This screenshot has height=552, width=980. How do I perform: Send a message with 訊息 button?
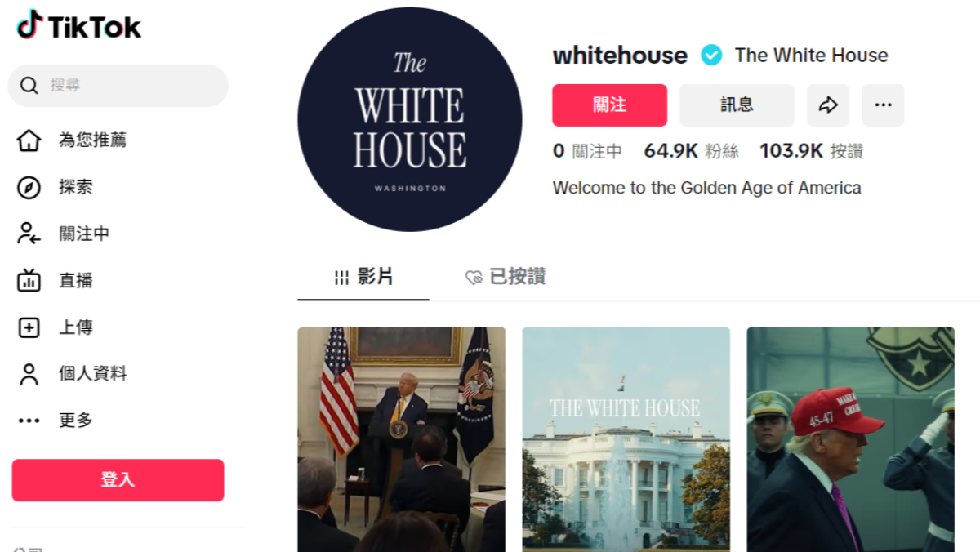737,105
